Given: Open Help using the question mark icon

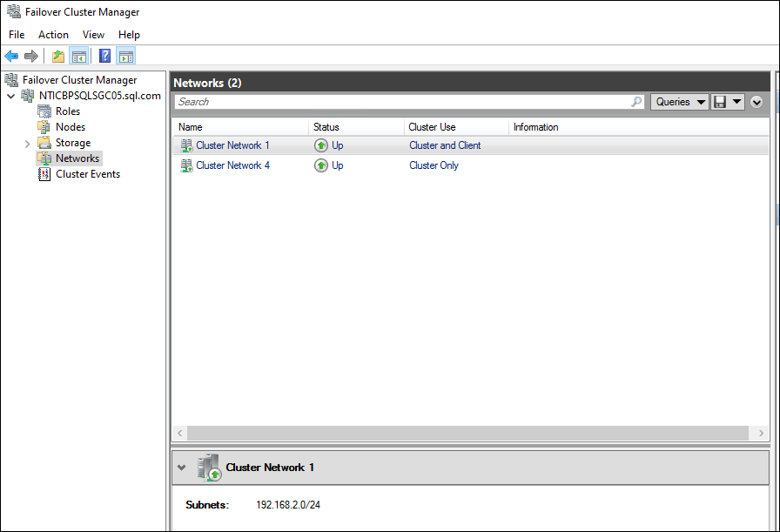Looking at the screenshot, I should click(104, 57).
